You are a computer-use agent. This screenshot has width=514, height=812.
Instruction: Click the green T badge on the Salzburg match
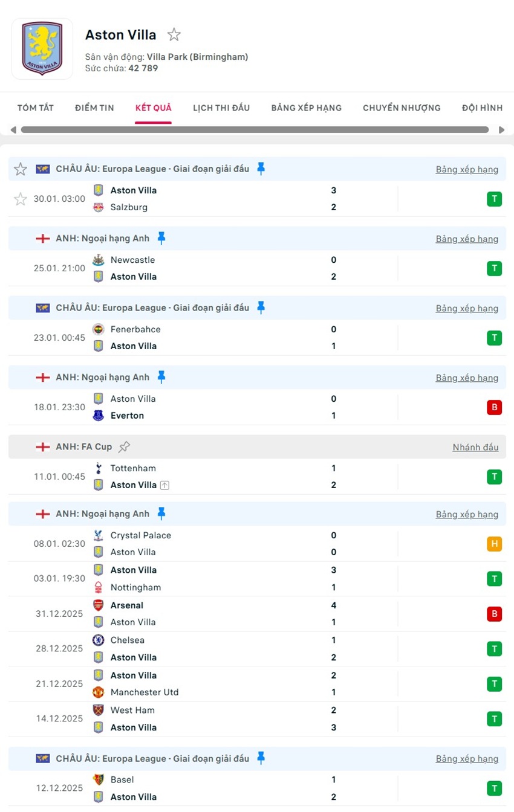(494, 198)
